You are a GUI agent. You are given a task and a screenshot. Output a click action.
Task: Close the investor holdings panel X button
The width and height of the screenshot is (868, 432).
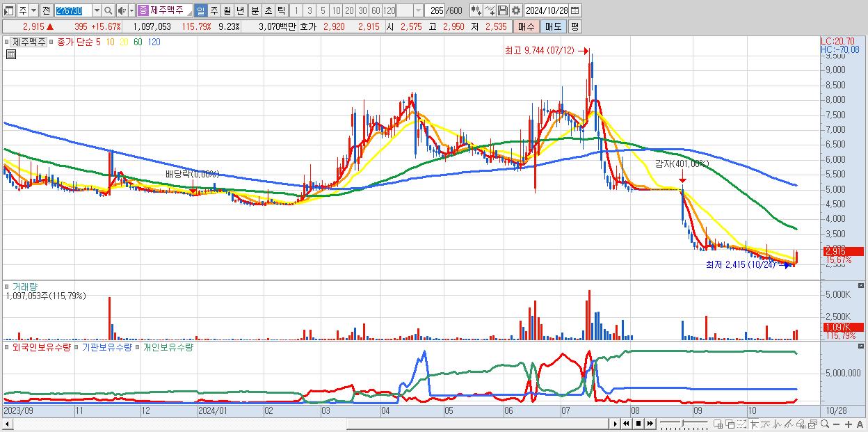coord(862,346)
